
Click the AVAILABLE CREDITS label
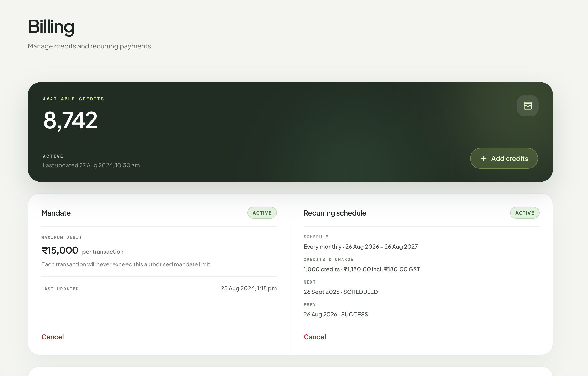pyautogui.click(x=73, y=99)
